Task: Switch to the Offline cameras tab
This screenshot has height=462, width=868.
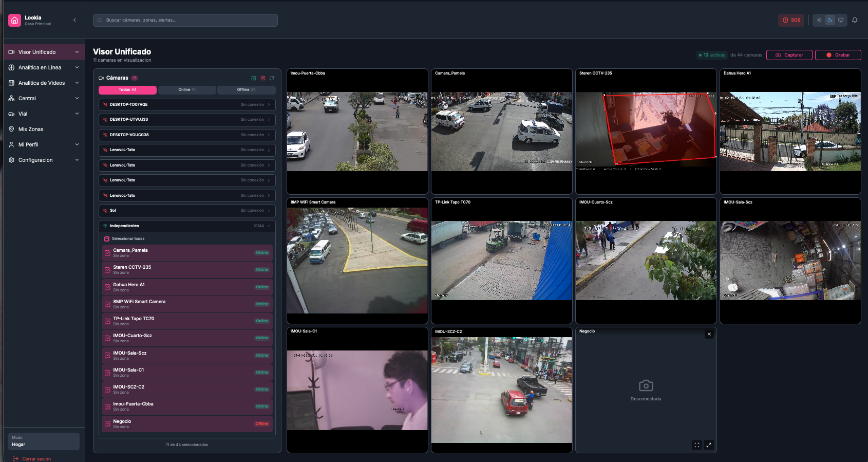Action: click(247, 90)
